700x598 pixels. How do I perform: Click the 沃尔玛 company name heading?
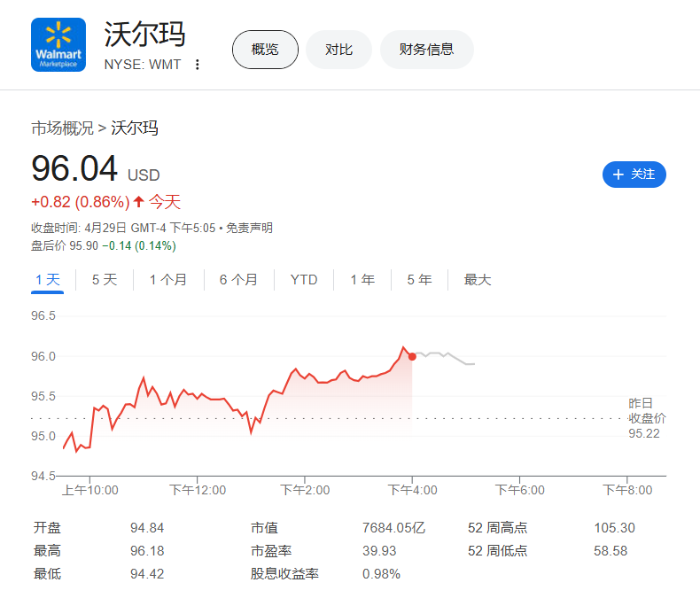click(x=144, y=34)
